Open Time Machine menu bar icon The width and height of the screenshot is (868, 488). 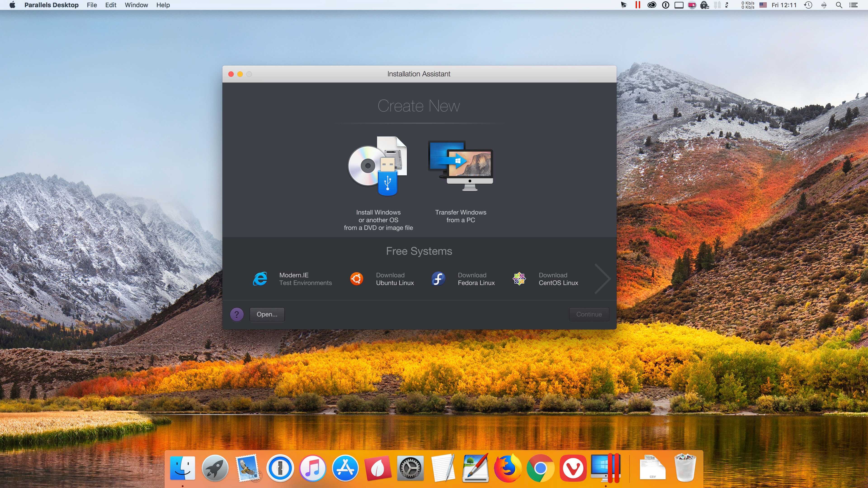808,5
